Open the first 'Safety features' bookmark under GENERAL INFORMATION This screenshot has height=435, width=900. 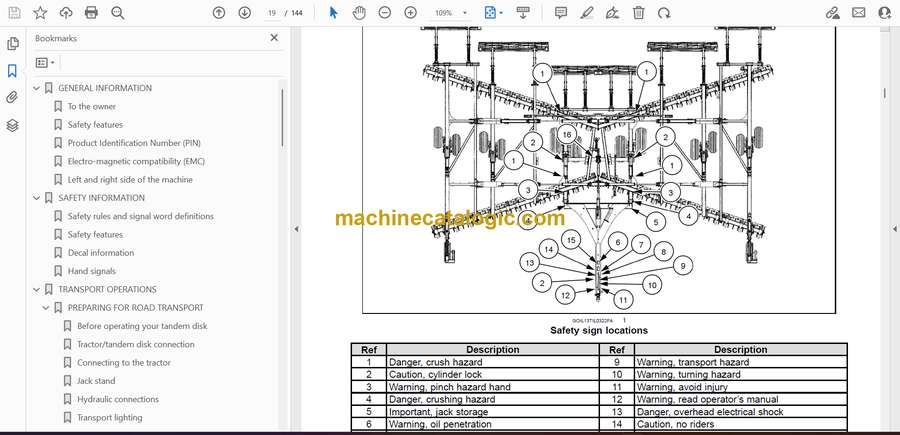95,125
